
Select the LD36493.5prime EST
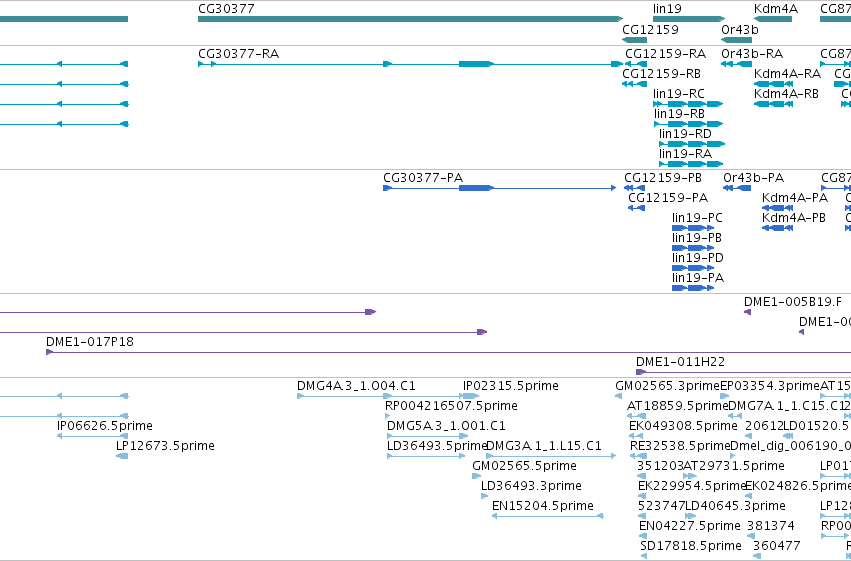(x=426, y=457)
